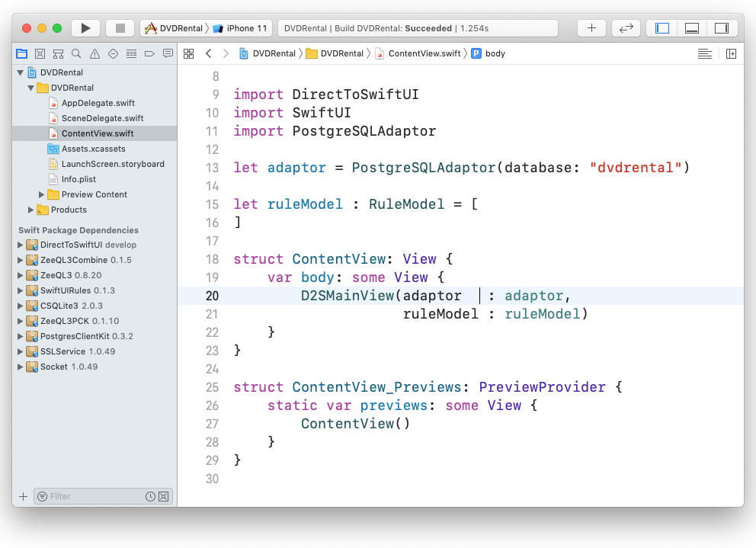Collapse the DVDRental project root
This screenshot has width=756, height=548.
(x=21, y=72)
